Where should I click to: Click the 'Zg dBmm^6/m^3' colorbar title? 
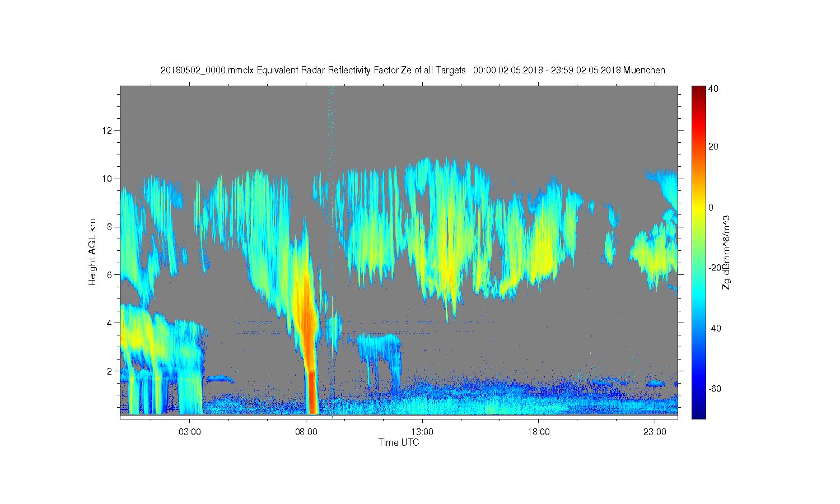tap(726, 253)
